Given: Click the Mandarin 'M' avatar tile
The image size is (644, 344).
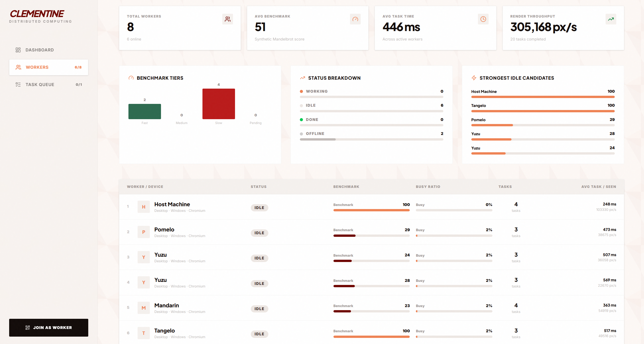Looking at the screenshot, I should click(x=143, y=308).
